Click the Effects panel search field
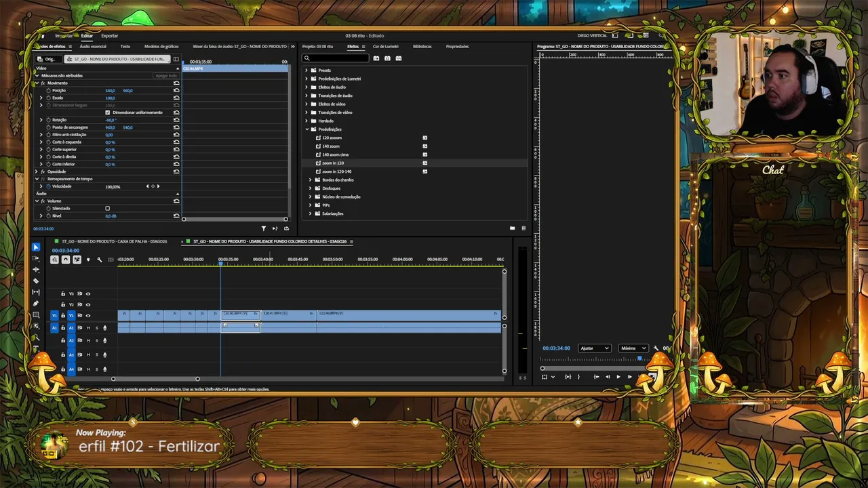868x488 pixels. [x=336, y=58]
